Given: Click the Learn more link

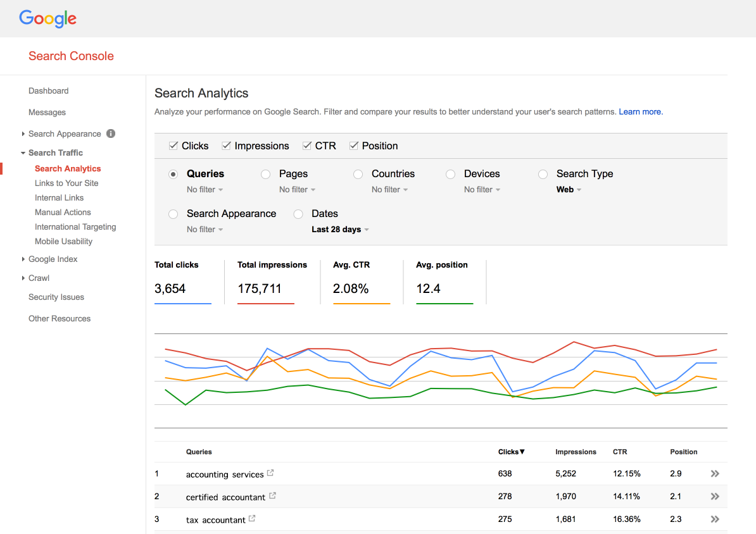Looking at the screenshot, I should click(641, 112).
